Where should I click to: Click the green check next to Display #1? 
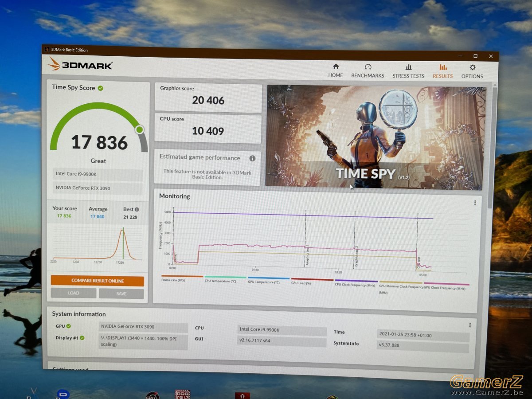click(82, 338)
